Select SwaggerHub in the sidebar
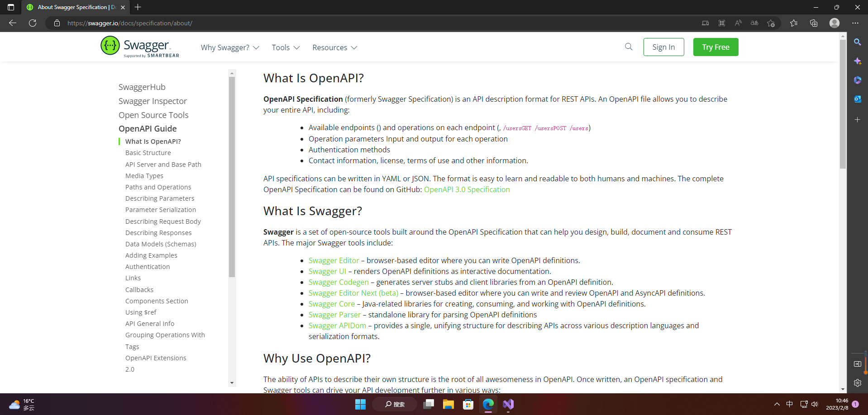Image resolution: width=868 pixels, height=415 pixels. (x=142, y=87)
